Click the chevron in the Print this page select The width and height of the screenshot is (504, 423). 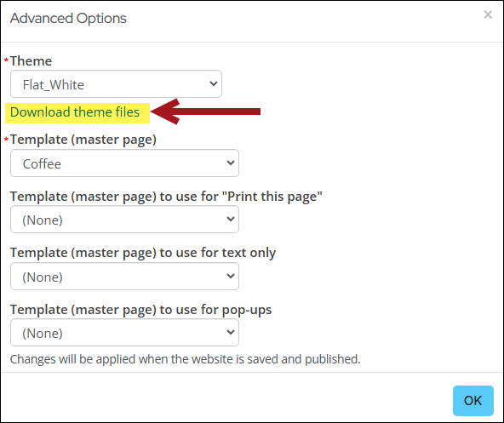pos(231,220)
